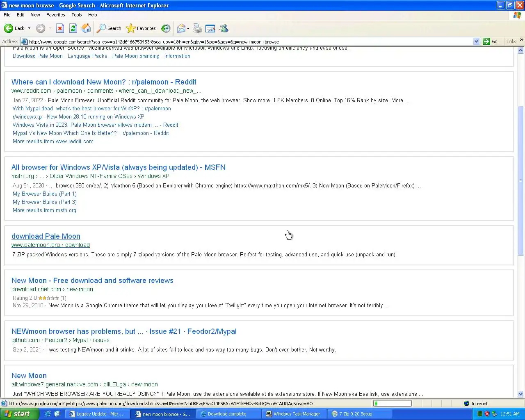Click the 'Information' sitelink

(x=177, y=56)
